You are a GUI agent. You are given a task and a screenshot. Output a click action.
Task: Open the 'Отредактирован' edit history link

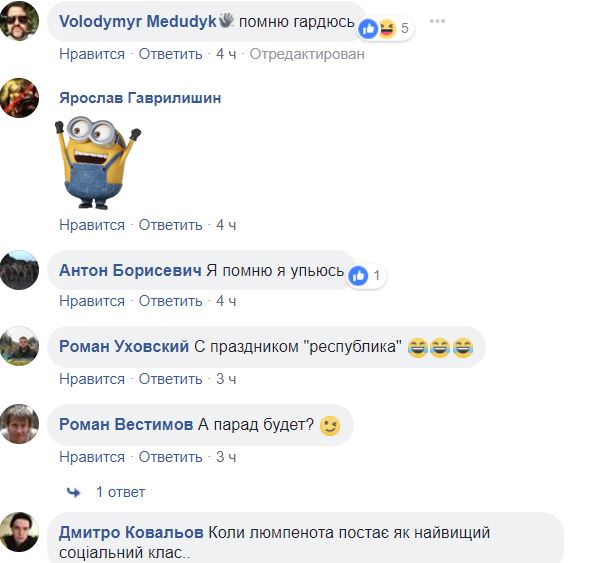[307, 54]
